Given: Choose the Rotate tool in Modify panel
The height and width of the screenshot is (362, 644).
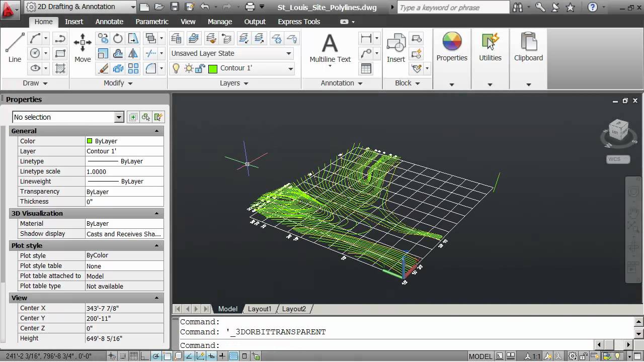Looking at the screenshot, I should pyautogui.click(x=118, y=39).
